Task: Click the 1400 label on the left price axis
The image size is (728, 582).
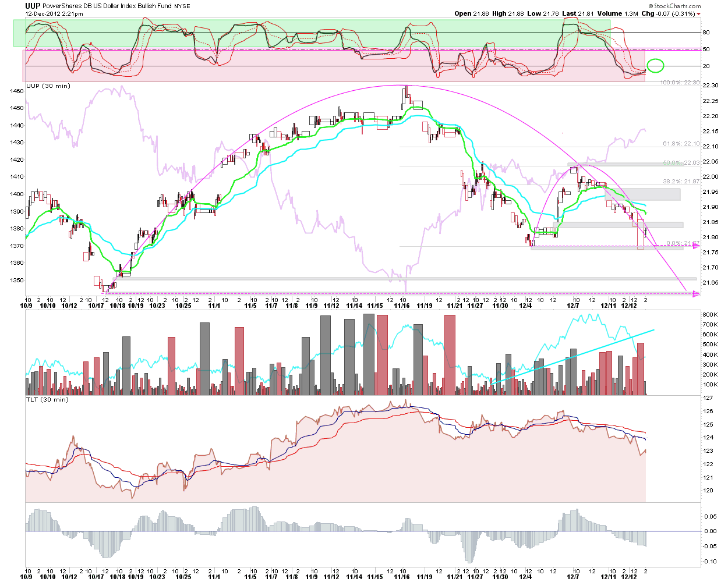Action: click(x=17, y=194)
